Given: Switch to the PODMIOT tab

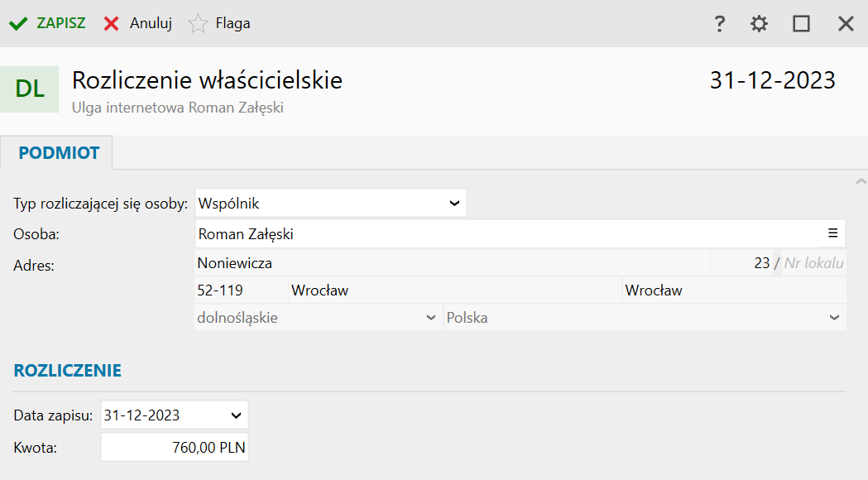Looking at the screenshot, I should pos(59,153).
